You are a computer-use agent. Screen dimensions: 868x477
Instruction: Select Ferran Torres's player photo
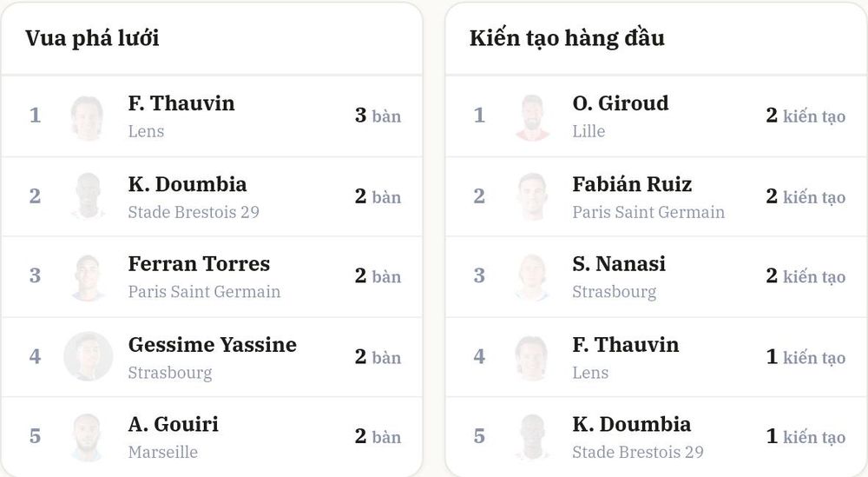coord(88,277)
